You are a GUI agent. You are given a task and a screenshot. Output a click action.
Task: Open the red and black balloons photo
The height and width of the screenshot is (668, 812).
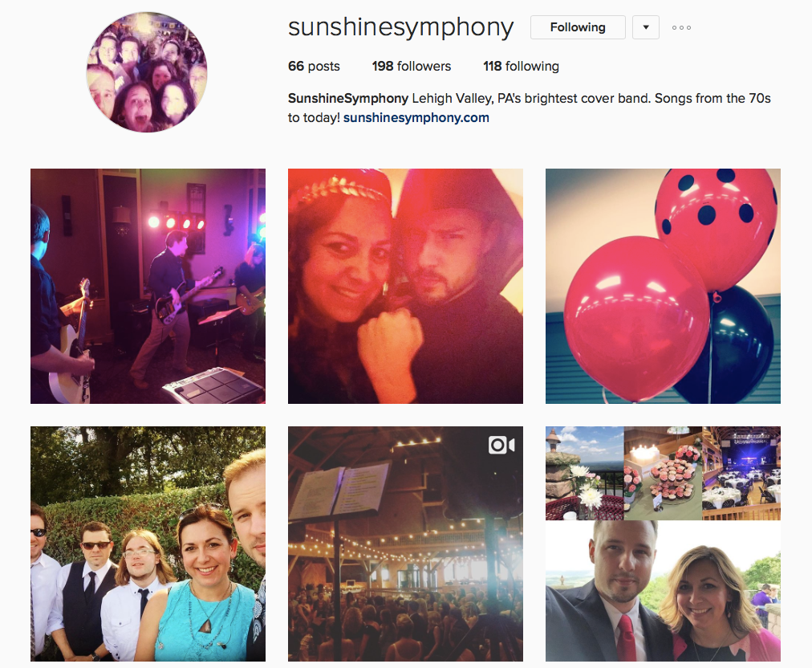pos(663,286)
